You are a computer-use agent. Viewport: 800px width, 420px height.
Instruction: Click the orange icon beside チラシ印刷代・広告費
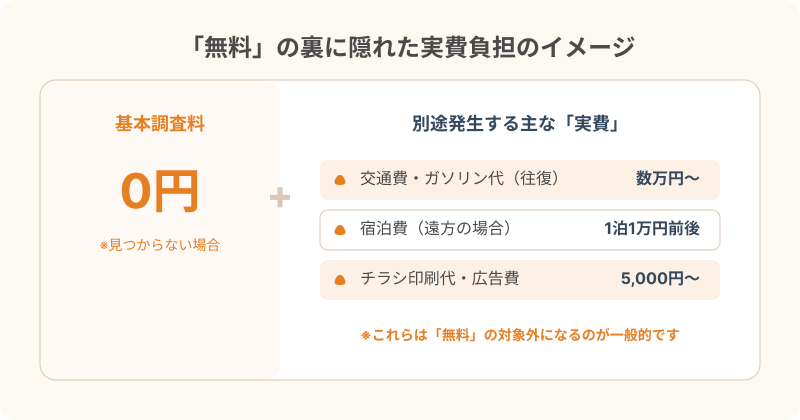point(339,280)
